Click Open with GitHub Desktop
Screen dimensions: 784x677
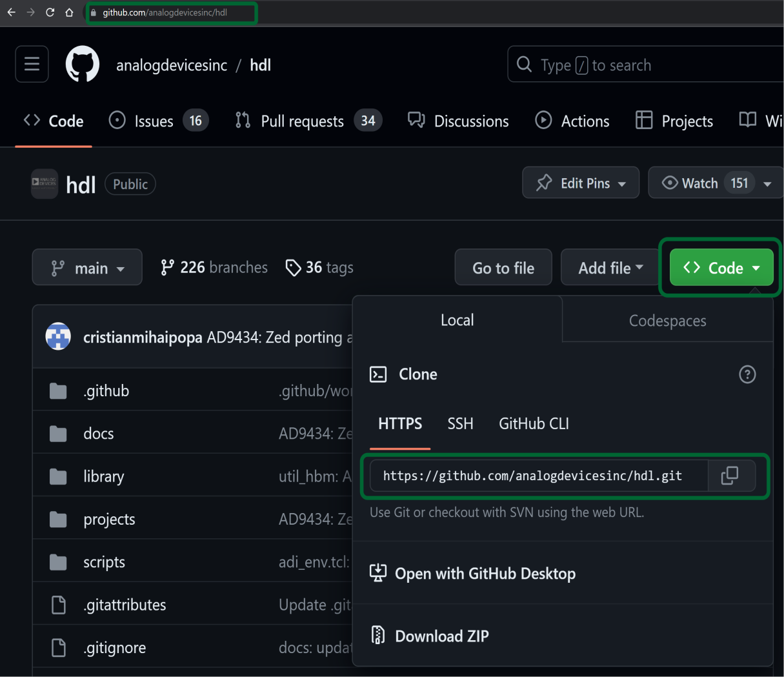(x=485, y=574)
